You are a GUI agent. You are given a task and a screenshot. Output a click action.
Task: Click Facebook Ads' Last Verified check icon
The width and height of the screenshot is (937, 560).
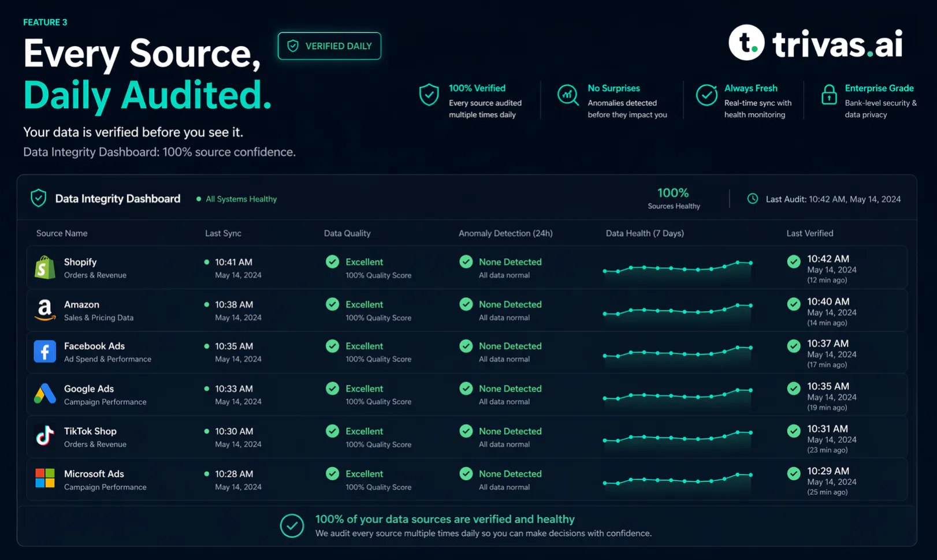pyautogui.click(x=794, y=346)
